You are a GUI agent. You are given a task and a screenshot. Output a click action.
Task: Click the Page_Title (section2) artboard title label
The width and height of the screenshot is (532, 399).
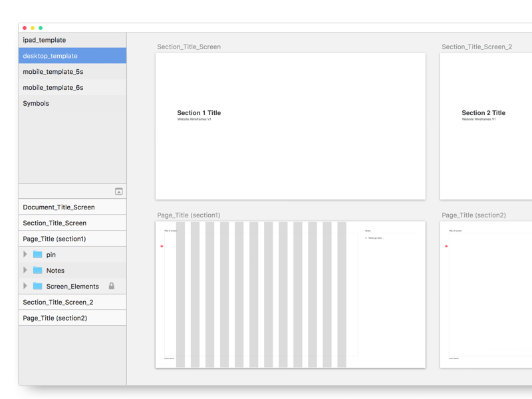click(474, 215)
